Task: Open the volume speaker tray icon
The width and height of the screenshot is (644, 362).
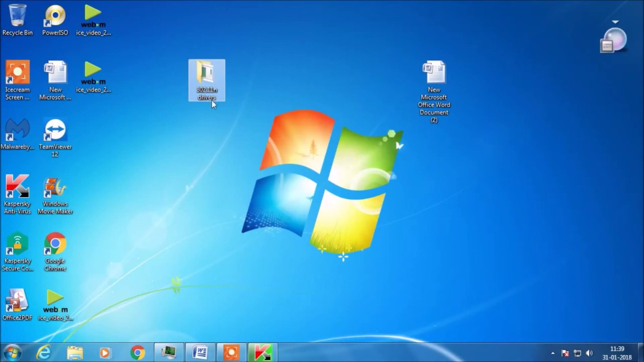Action: click(x=589, y=353)
